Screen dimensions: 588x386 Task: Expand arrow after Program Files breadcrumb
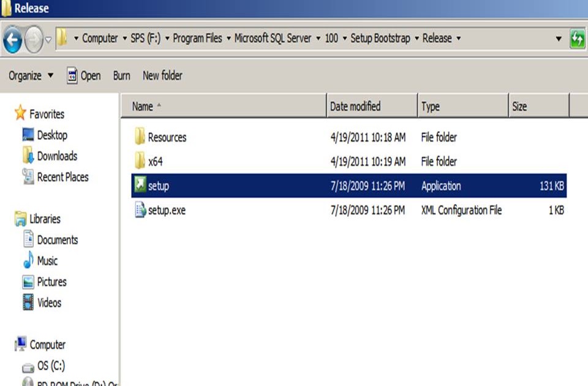pos(228,38)
